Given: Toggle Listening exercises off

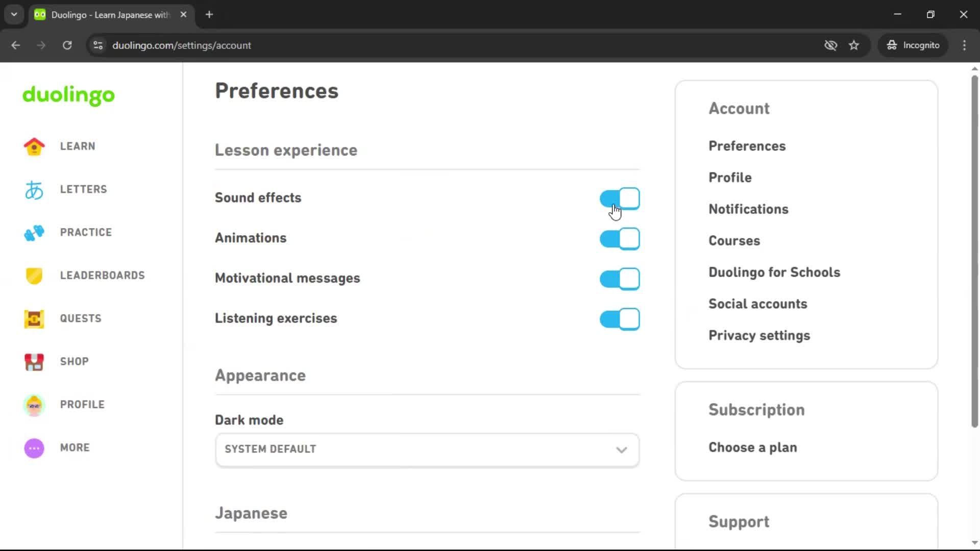Looking at the screenshot, I should [x=619, y=319].
